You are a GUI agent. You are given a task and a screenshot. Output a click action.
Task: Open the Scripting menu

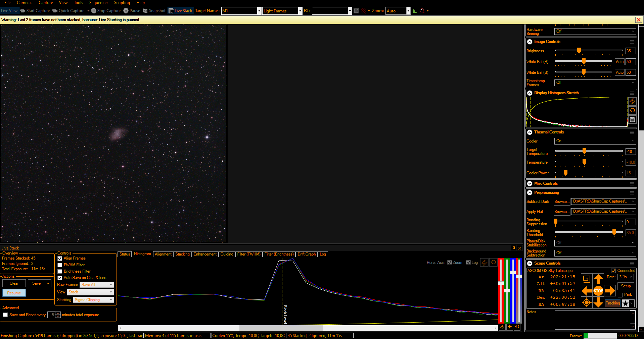[x=122, y=3]
